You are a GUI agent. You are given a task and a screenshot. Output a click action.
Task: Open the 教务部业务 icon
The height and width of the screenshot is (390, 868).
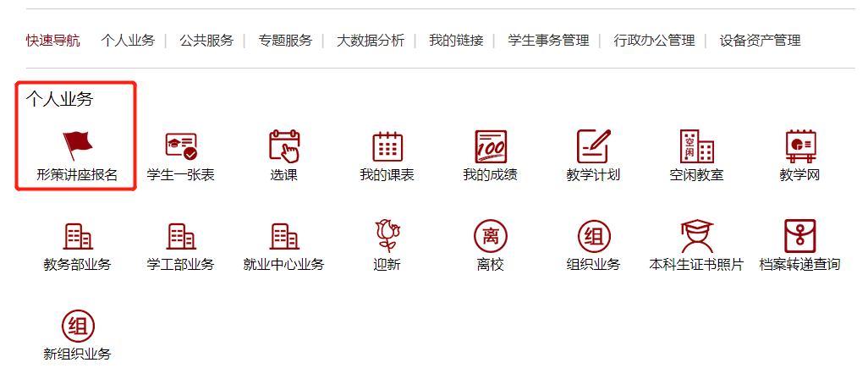[77, 236]
